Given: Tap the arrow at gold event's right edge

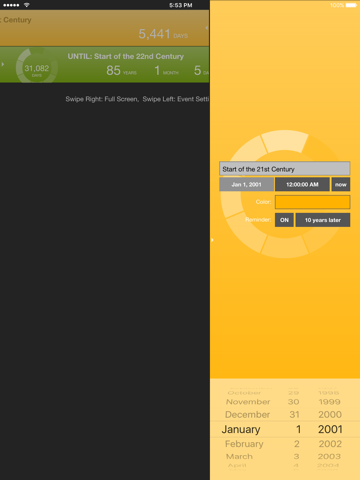Looking at the screenshot, I should click(x=207, y=28).
